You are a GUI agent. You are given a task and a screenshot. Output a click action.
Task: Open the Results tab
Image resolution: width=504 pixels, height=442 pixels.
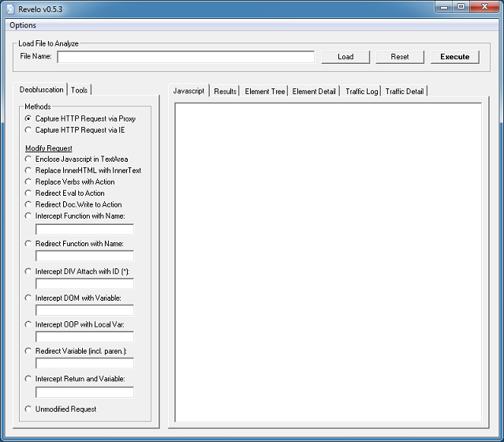[x=225, y=91]
